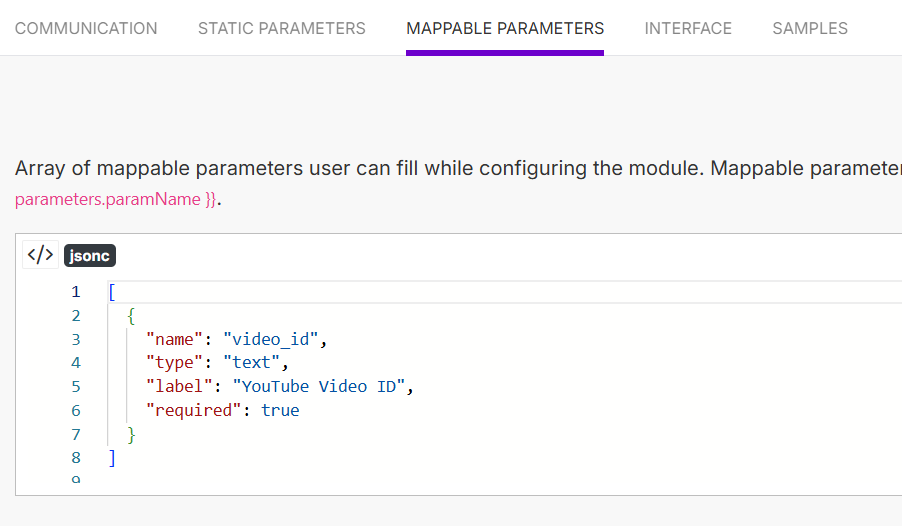Click the mappable parameters description sentence
Viewport: 902px width, 526px height.
pyautogui.click(x=458, y=168)
